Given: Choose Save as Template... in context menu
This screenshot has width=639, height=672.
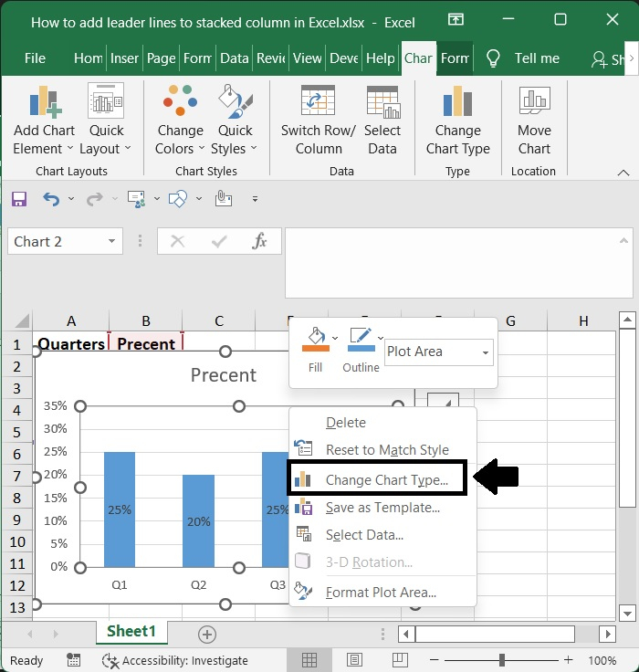Looking at the screenshot, I should click(x=382, y=508).
